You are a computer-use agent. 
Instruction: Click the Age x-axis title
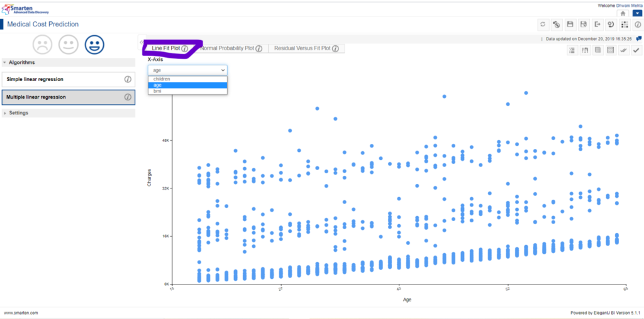click(x=407, y=300)
